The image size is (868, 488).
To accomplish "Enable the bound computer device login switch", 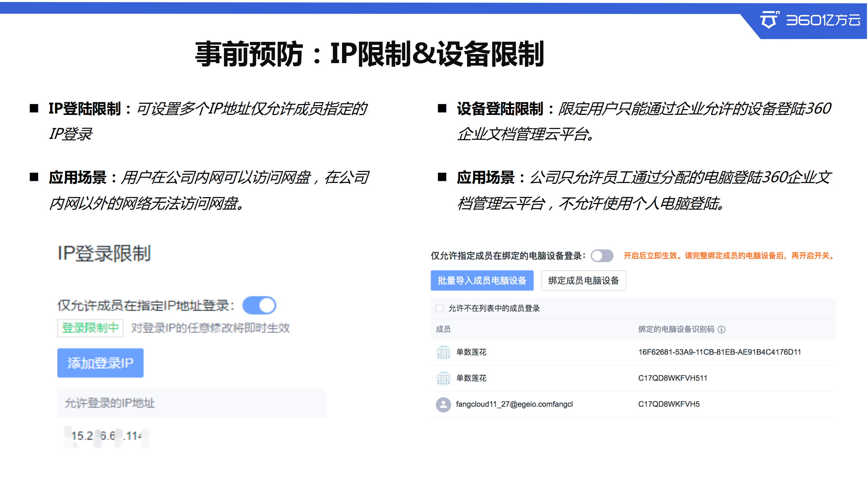I will [602, 256].
